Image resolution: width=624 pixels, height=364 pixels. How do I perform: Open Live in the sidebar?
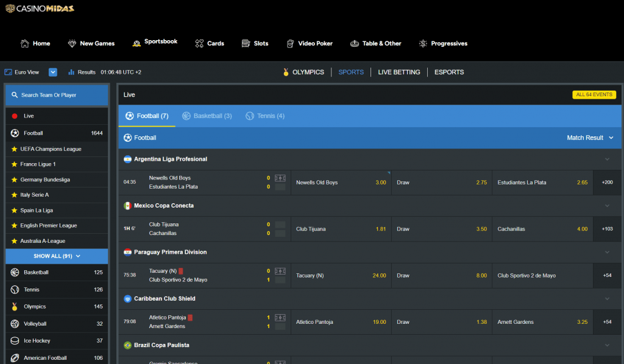tap(57, 116)
